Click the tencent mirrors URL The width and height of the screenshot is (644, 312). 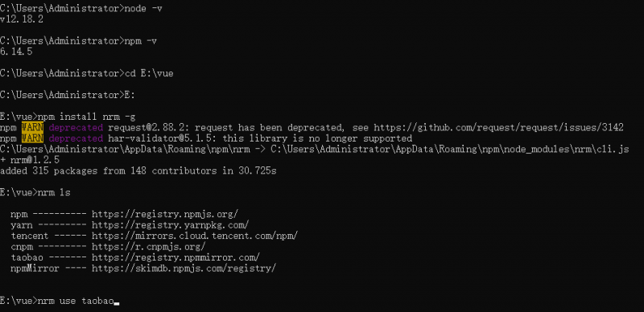tap(195, 236)
